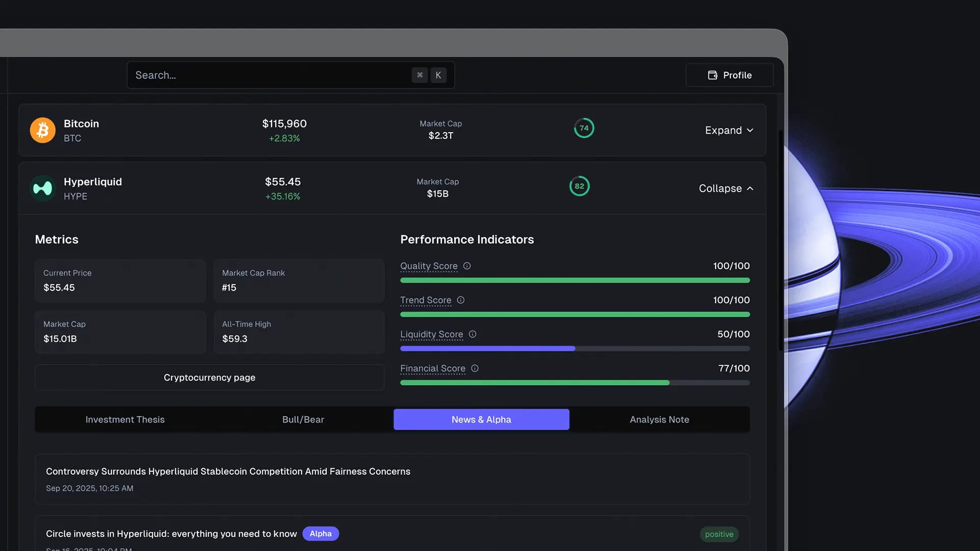This screenshot has height=551, width=980.
Task: Click the All-Time High $59.3 card
Action: pyautogui.click(x=299, y=332)
